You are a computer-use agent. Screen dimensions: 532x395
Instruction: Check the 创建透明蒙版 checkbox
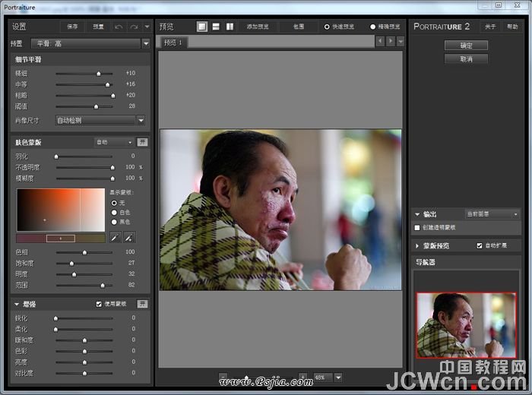[x=417, y=227]
